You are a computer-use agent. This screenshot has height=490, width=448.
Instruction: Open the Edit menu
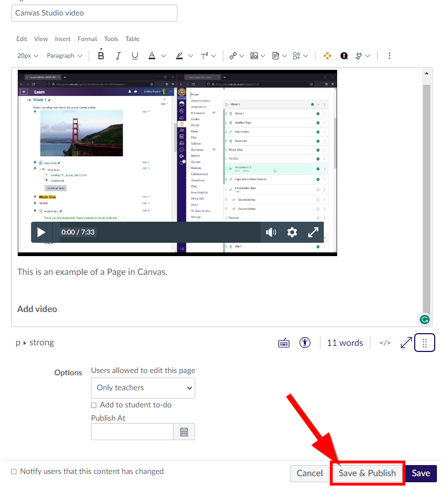22,39
